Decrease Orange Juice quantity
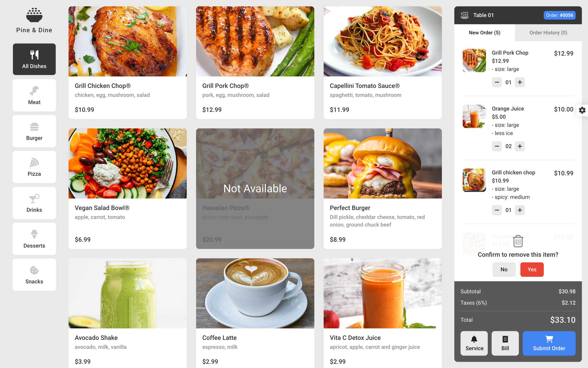The width and height of the screenshot is (588, 368). coord(497,146)
